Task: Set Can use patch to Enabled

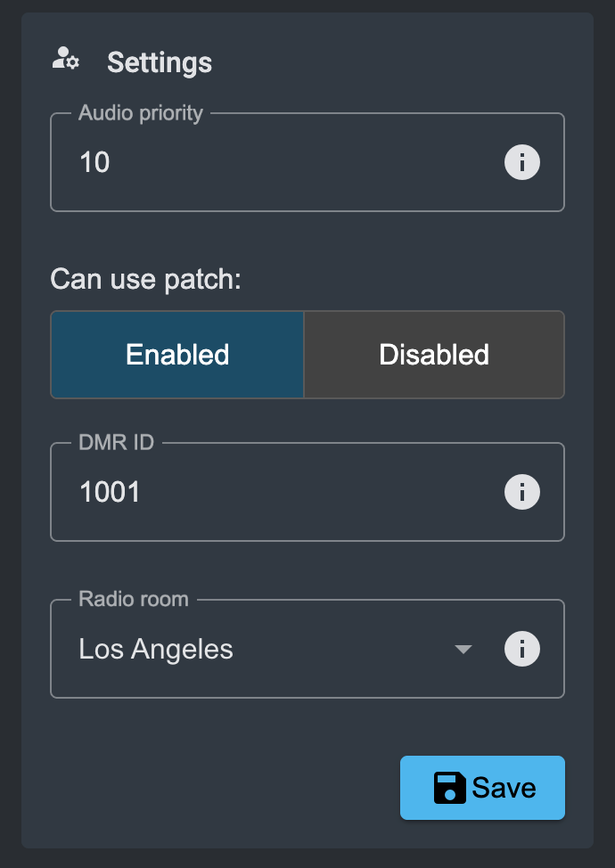Action: 177,355
